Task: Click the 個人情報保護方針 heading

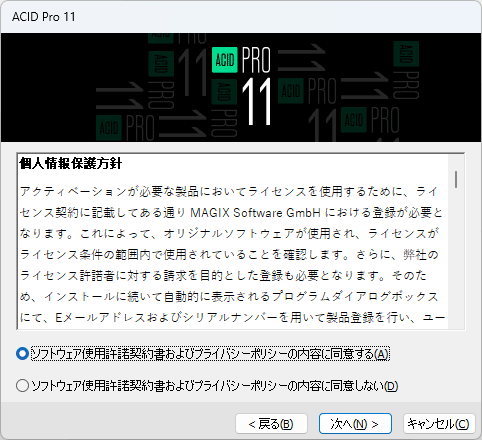Action: point(71,164)
